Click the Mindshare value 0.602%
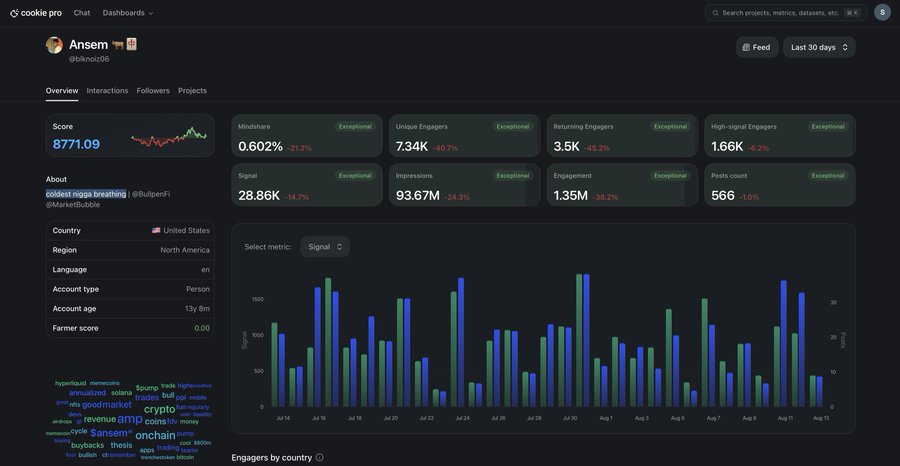Image resolution: width=900 pixels, height=466 pixels. [x=261, y=147]
